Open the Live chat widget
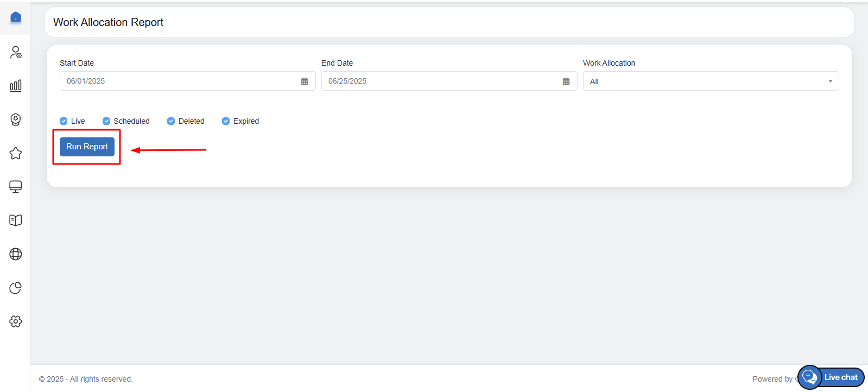Screen dimensions: 868x392 (x=831, y=377)
